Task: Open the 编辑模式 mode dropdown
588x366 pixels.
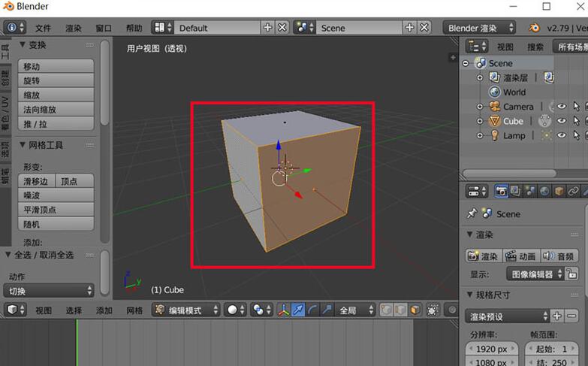Action: pyautogui.click(x=186, y=310)
